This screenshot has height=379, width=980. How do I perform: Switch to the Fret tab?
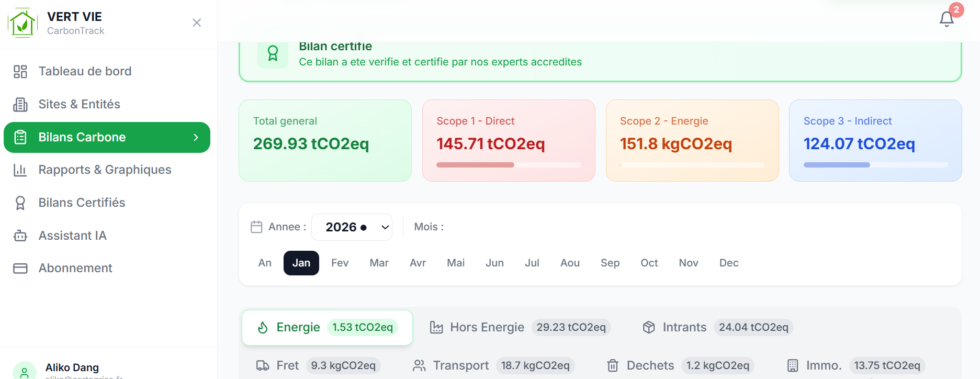click(318, 365)
